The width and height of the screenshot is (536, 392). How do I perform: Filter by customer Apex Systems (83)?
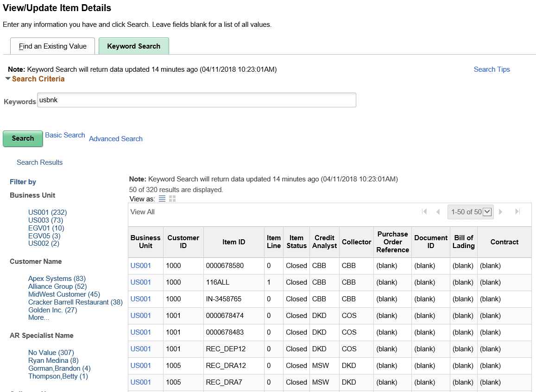point(57,278)
